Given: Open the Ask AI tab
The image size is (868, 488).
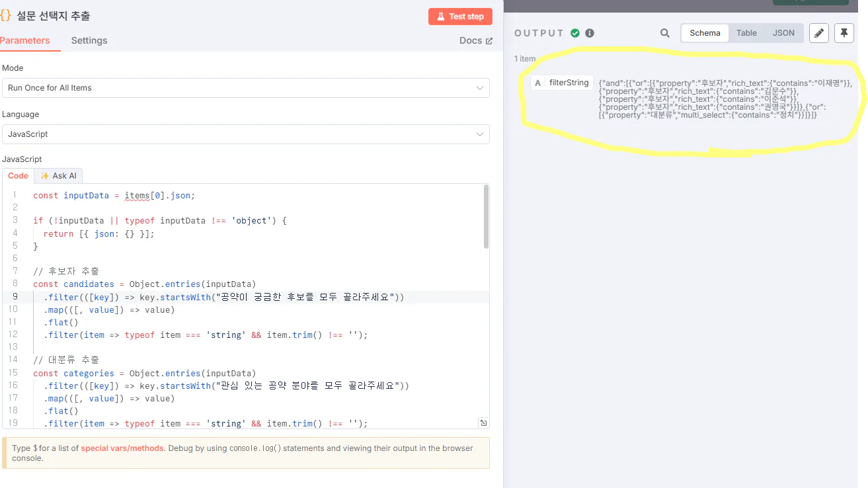Looking at the screenshot, I should [x=58, y=175].
